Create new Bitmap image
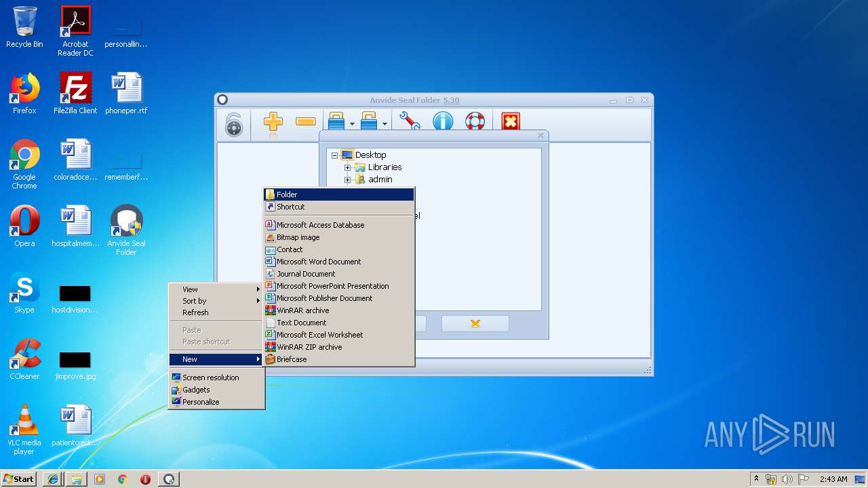Image resolution: width=868 pixels, height=488 pixels. coord(339,237)
